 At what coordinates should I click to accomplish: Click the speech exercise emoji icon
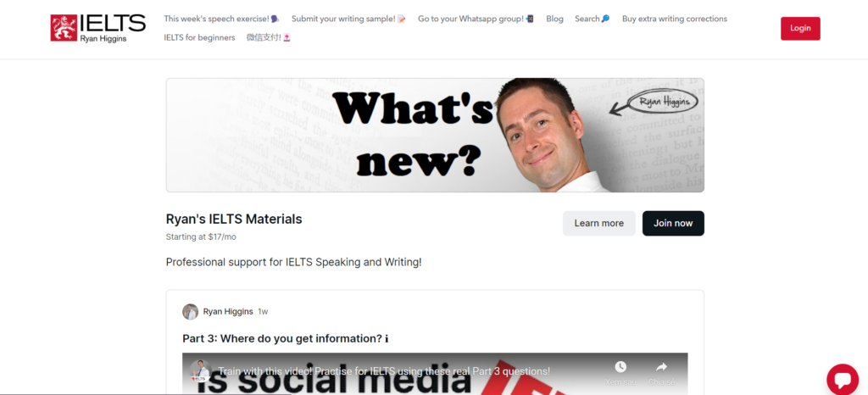pyautogui.click(x=275, y=19)
